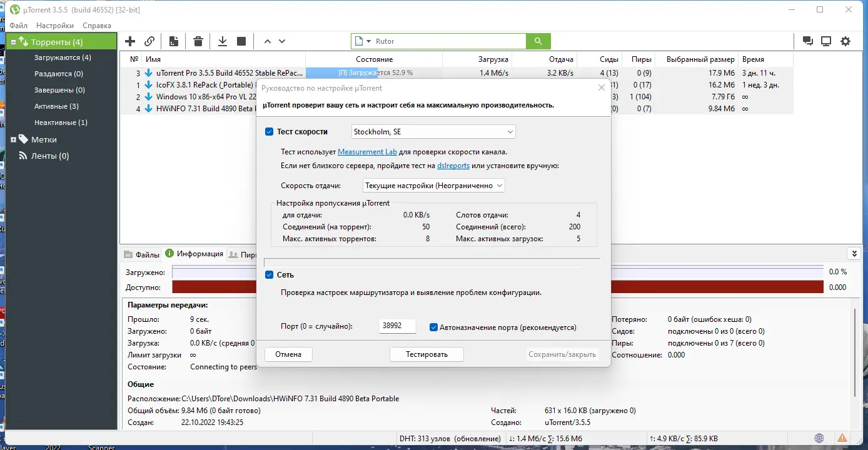Click the Start Torrent download-arrow icon
This screenshot has width=868, height=450.
tap(222, 41)
